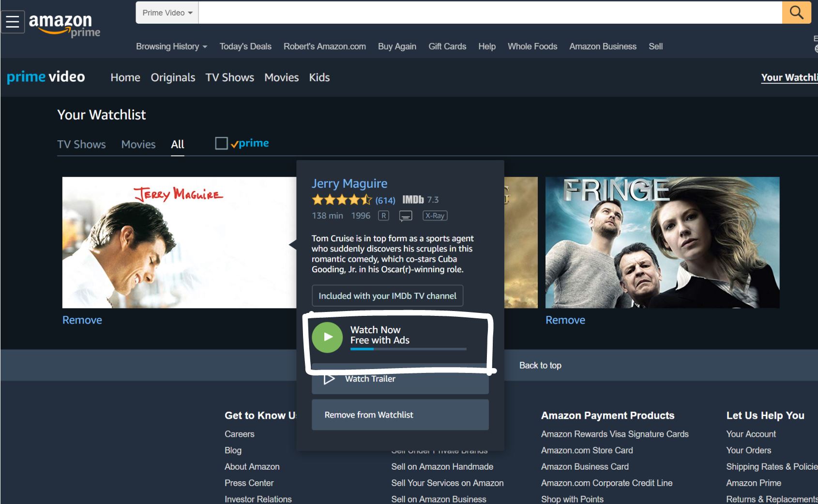Toggle the Prime-only filter checkbox
The height and width of the screenshot is (504, 818).
pos(221,143)
